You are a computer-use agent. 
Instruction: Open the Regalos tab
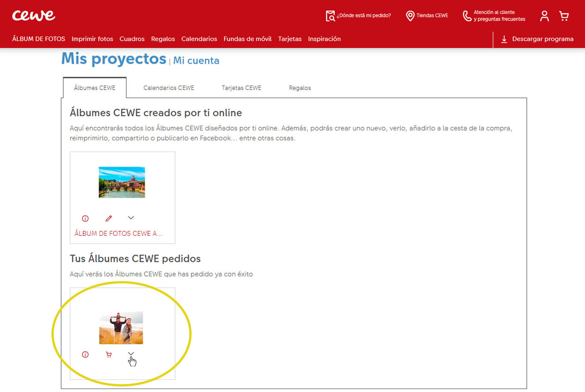pos(300,88)
